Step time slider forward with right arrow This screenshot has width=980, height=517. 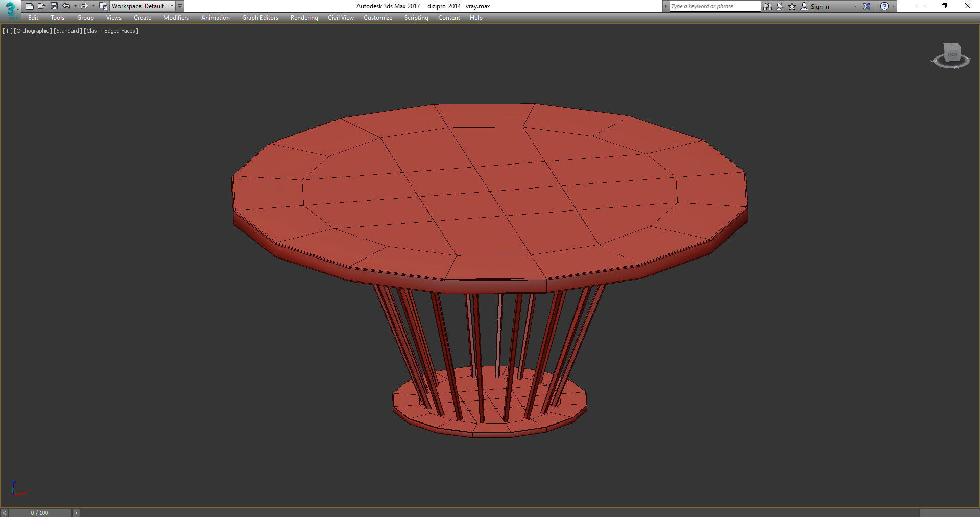76,513
